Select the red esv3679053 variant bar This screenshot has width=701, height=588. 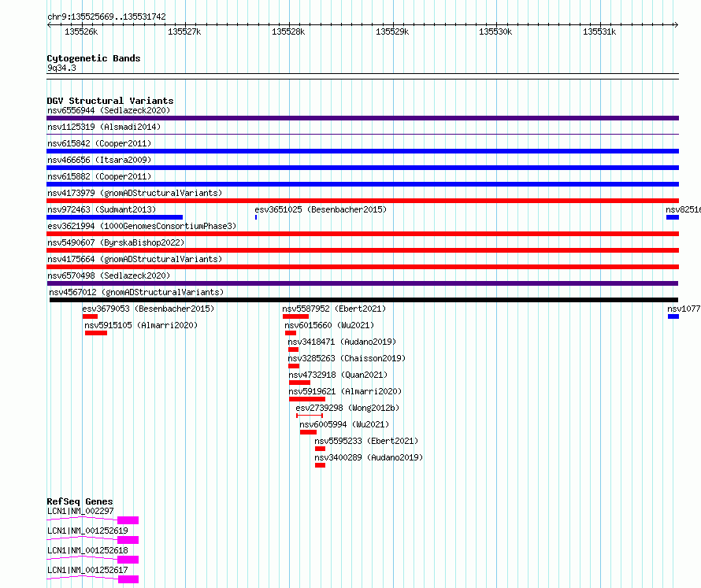(x=90, y=316)
